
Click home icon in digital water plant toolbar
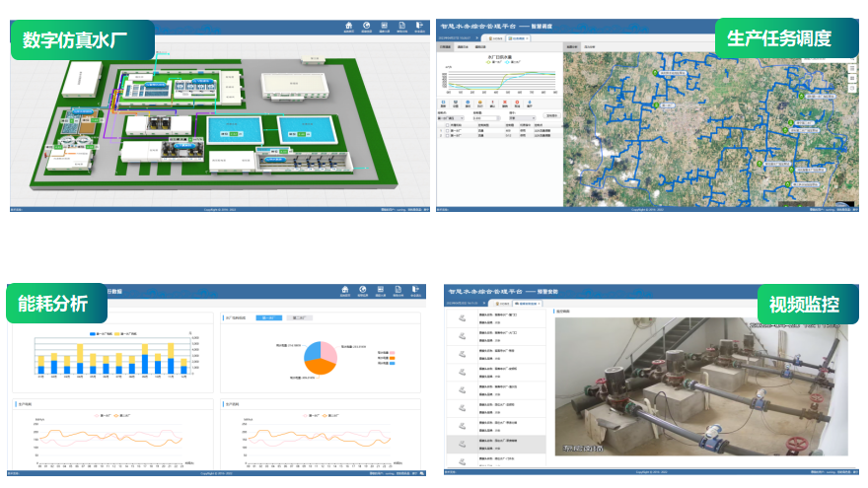(x=348, y=27)
